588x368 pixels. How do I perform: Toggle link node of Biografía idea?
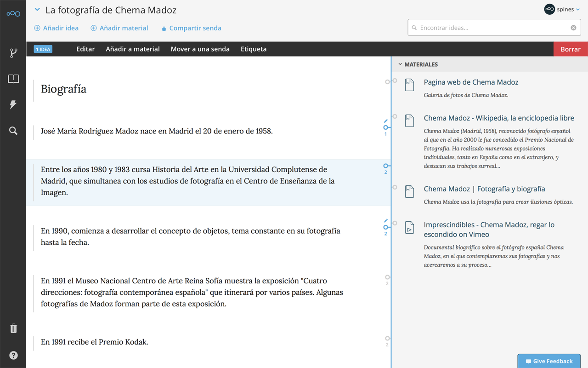click(x=387, y=82)
